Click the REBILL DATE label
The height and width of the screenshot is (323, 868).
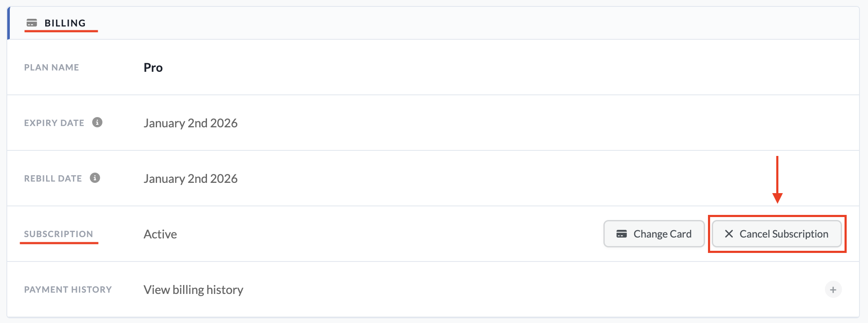pos(52,178)
